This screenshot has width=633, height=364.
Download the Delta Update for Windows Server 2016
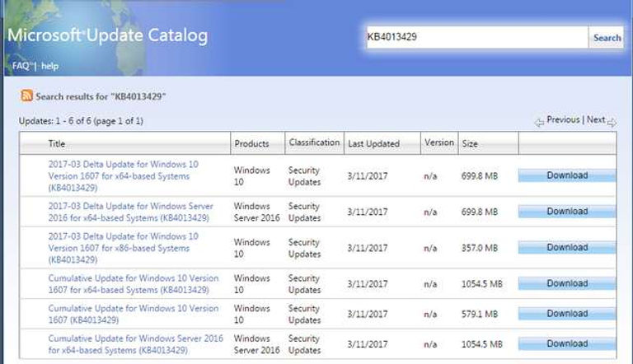[x=567, y=212]
